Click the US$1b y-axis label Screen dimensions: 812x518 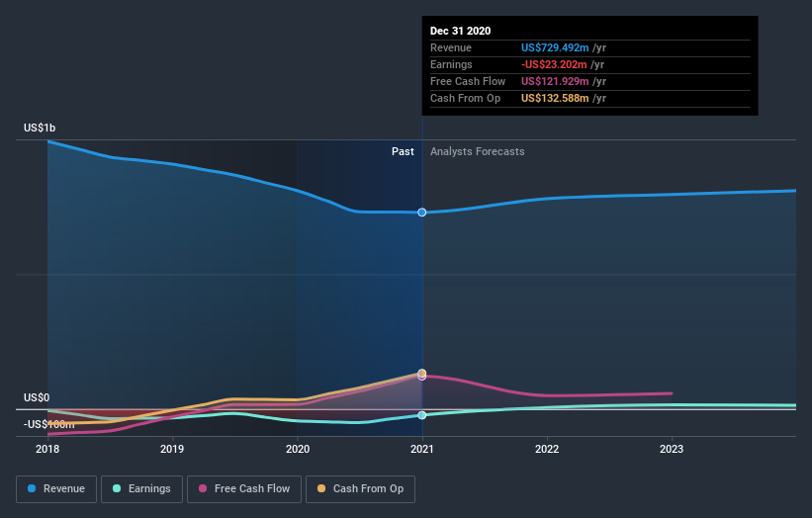[x=40, y=128]
